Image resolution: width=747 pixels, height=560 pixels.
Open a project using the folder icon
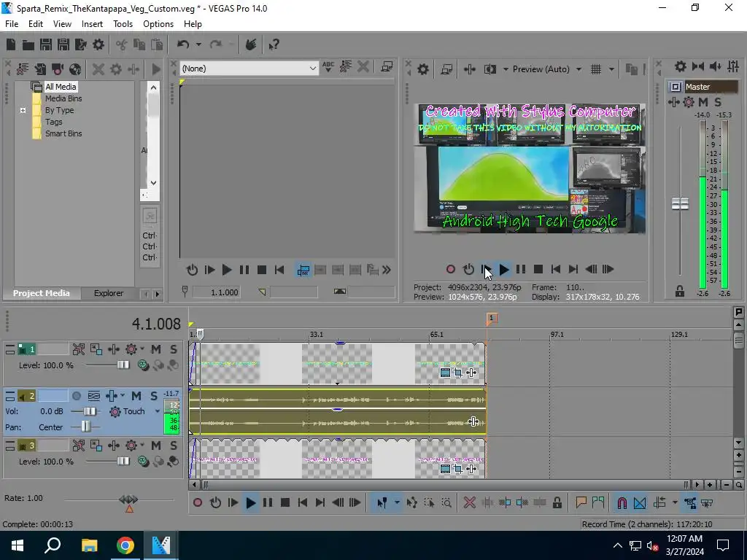pos(28,44)
